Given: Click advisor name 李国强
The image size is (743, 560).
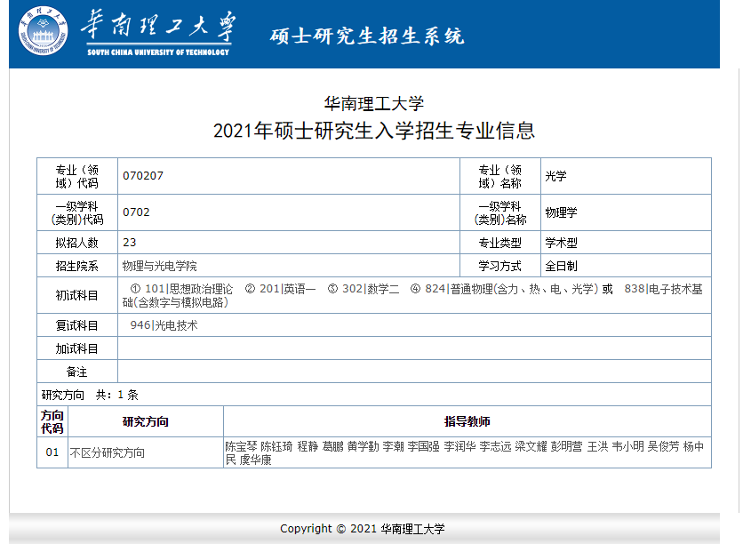Looking at the screenshot, I should (x=424, y=446).
